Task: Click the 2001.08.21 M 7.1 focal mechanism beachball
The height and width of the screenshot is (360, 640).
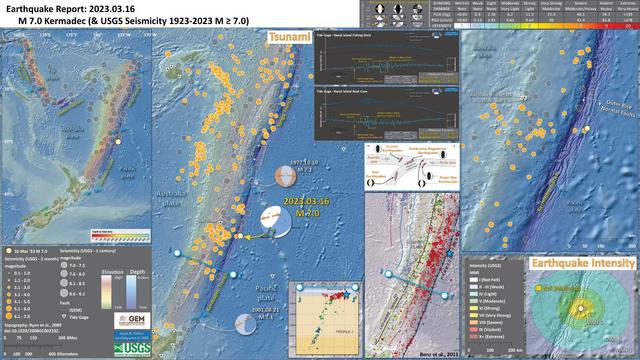Action: click(245, 324)
